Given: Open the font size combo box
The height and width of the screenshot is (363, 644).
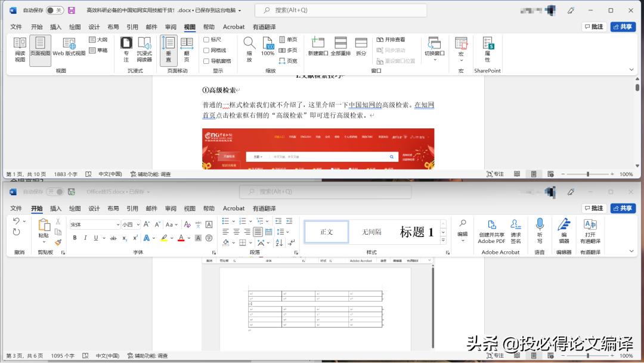Looking at the screenshot, I should 130,223.
